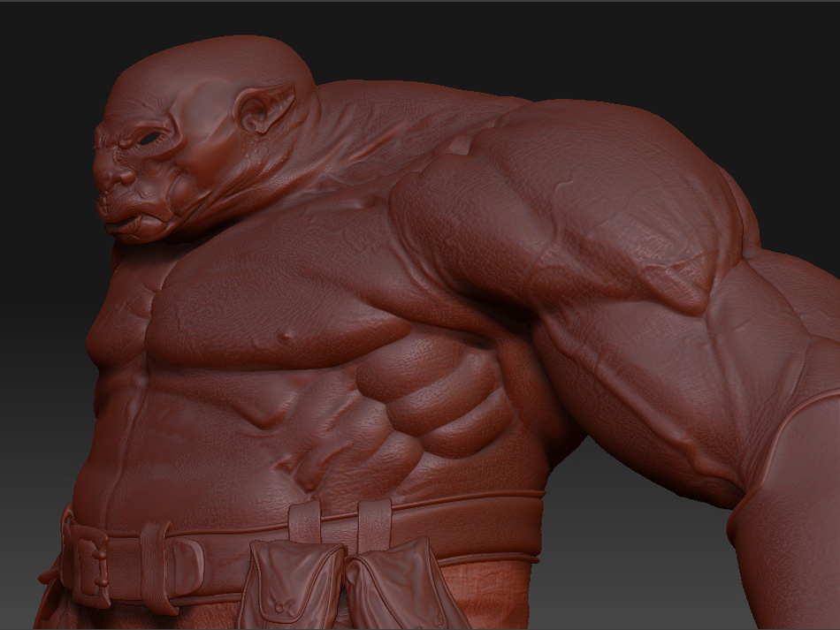Viewport: 840px width, 630px height.
Task: Click the belt loop beside the buckle
Action: [x=157, y=567]
